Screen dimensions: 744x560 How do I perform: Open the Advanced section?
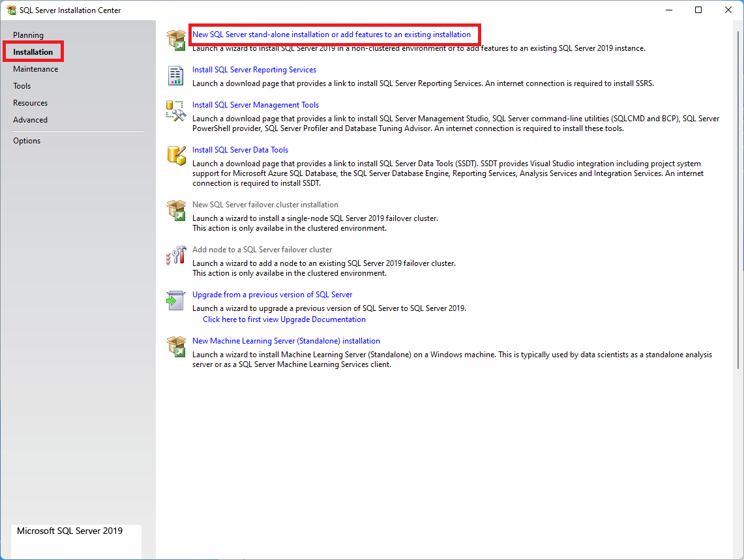pos(31,119)
